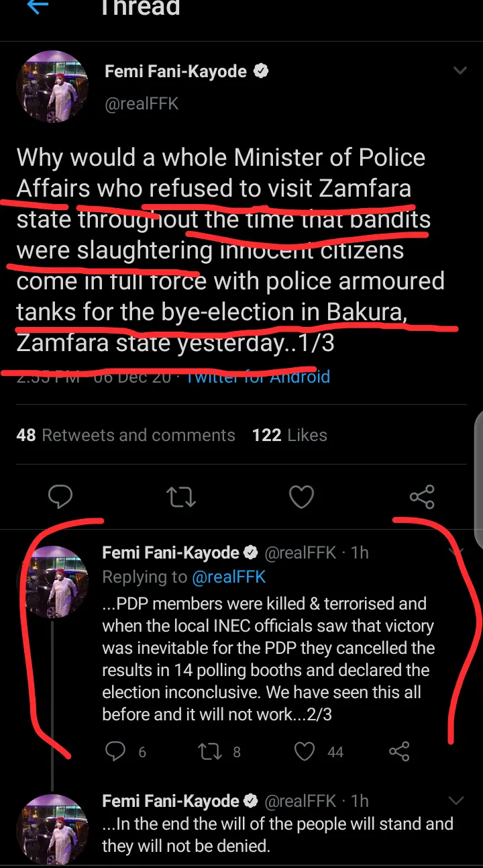483x868 pixels.
Task: Reply to the main tweet
Action: click(60, 497)
